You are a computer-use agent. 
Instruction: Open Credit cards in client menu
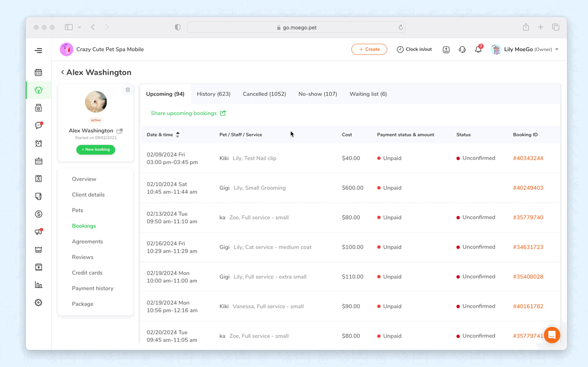(x=87, y=273)
